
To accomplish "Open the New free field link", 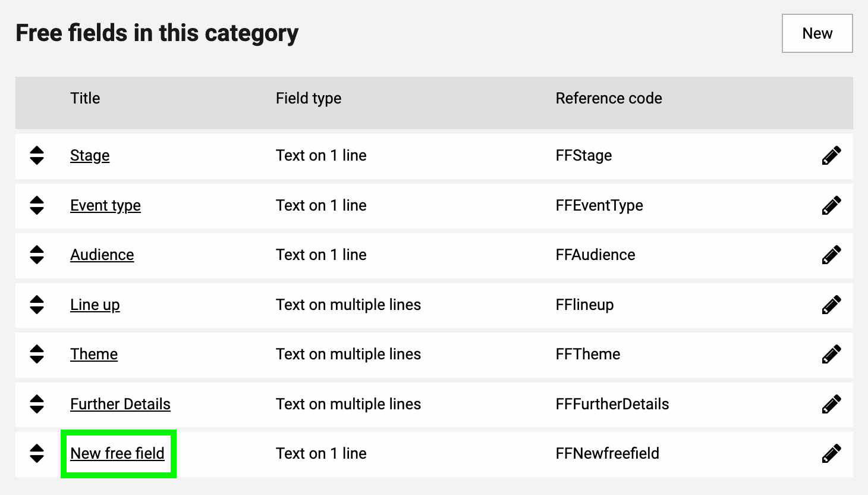I will click(117, 453).
